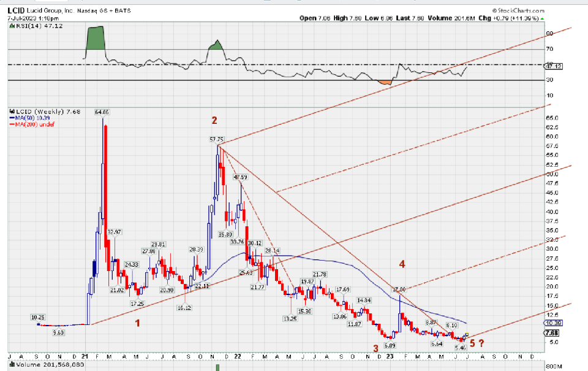Click the 17.25 low price label
588x371 pixels.
point(138,304)
